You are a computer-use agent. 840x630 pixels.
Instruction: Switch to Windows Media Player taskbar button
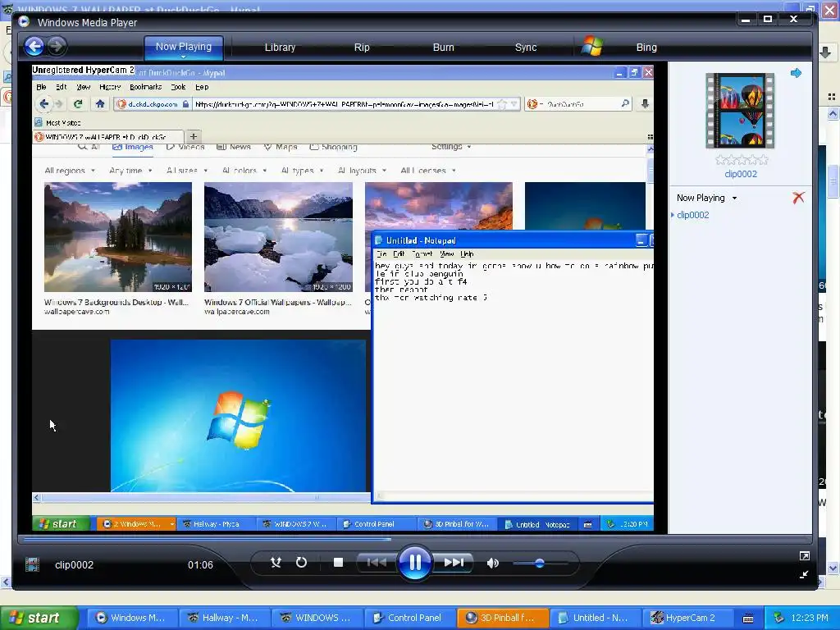pyautogui.click(x=132, y=618)
